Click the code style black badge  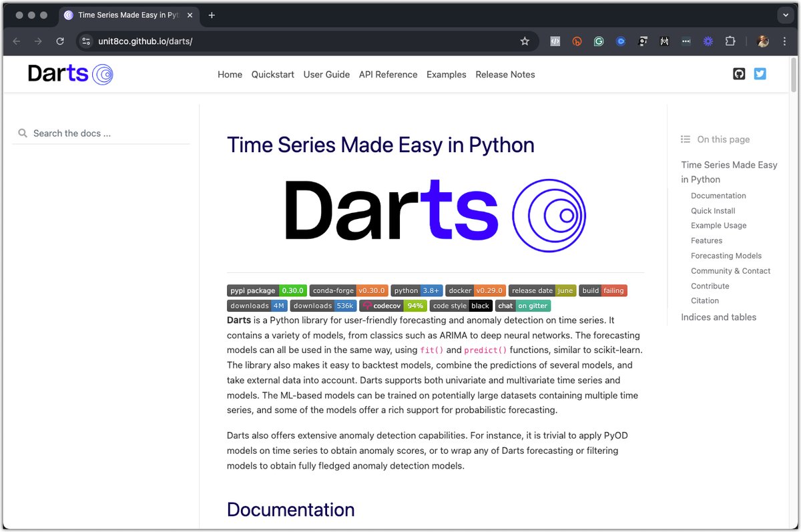[461, 306]
